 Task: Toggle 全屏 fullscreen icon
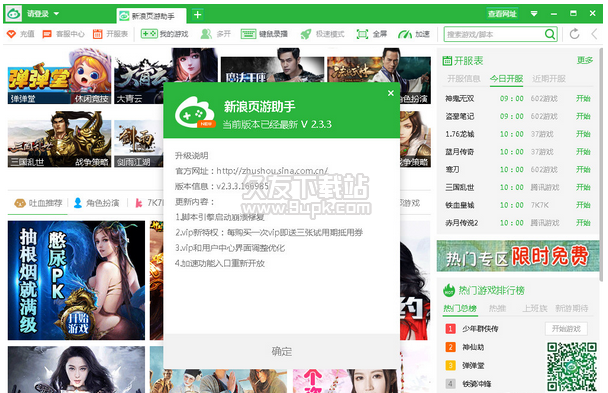[362, 34]
